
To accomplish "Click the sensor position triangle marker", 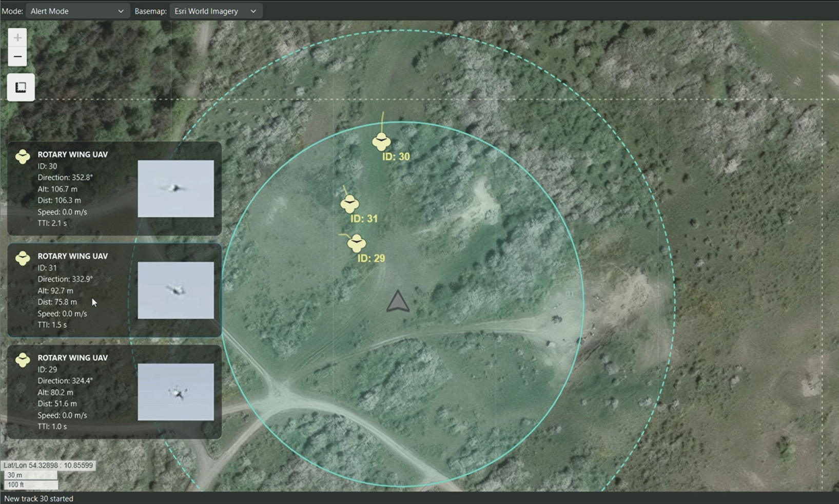I will (x=398, y=301).
